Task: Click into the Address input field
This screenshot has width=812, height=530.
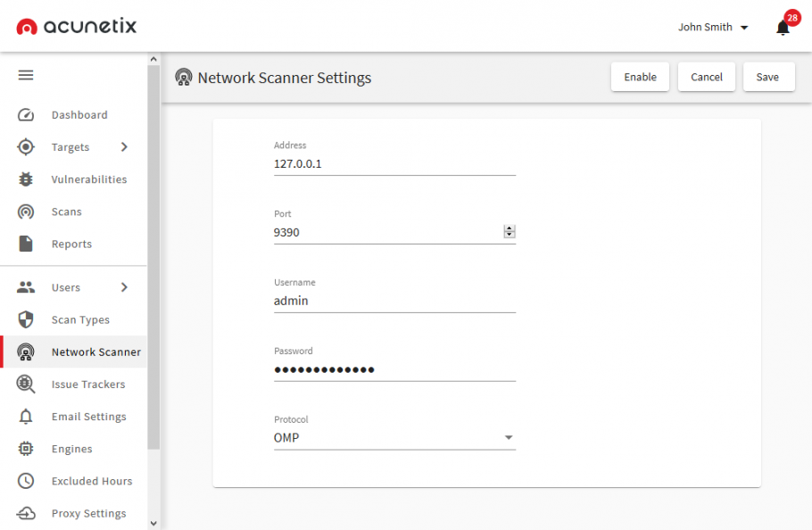Action: (394, 164)
